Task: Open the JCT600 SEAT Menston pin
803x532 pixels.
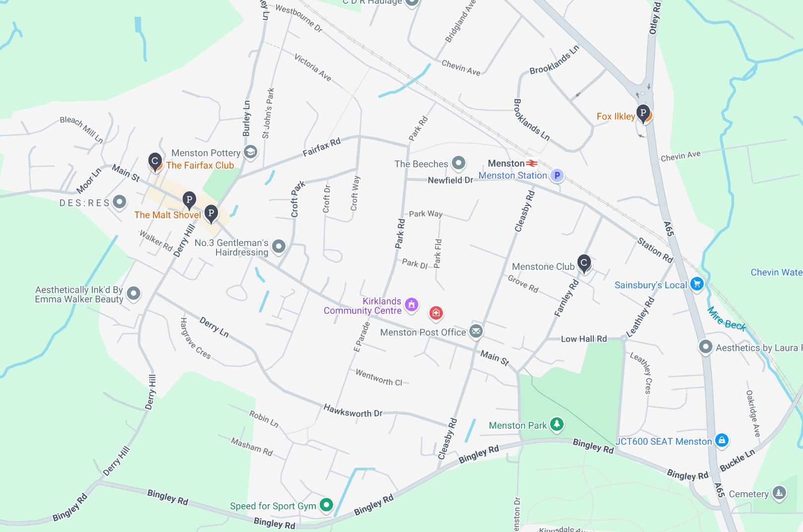Action: click(x=722, y=440)
